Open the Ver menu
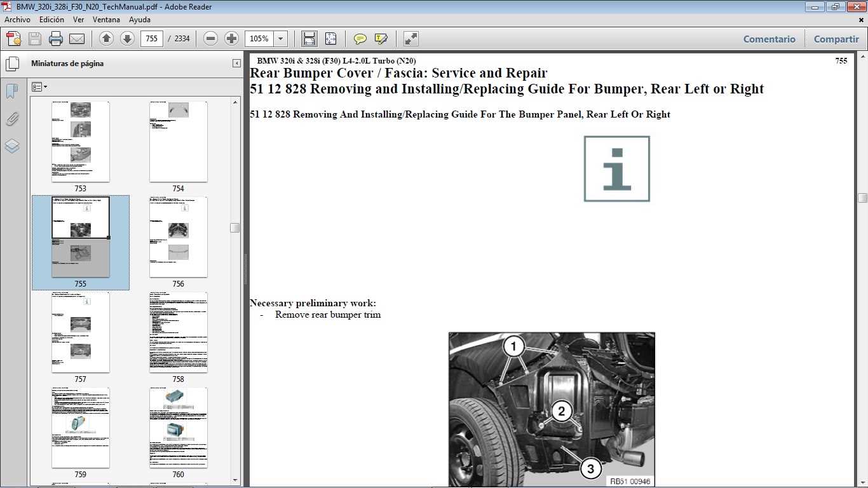The width and height of the screenshot is (868, 488). click(x=78, y=20)
